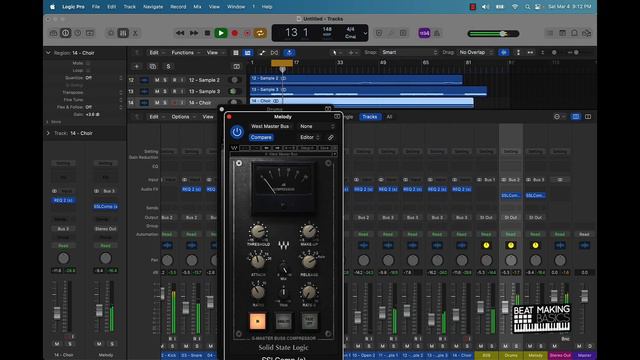
Task: Open the Snap mode Smart dropdown
Action: click(409, 52)
